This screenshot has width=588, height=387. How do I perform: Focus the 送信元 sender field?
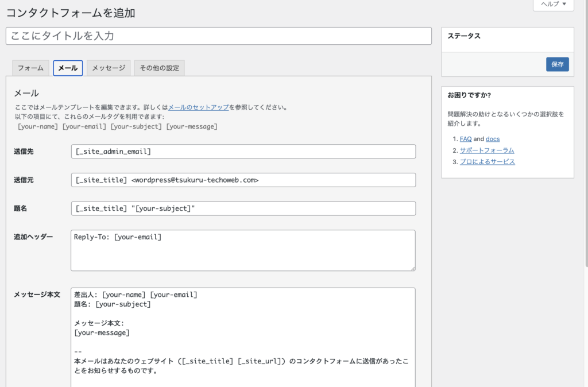243,180
